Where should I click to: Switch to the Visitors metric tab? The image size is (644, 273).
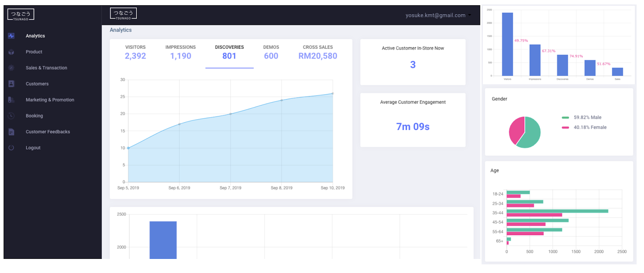(x=135, y=52)
